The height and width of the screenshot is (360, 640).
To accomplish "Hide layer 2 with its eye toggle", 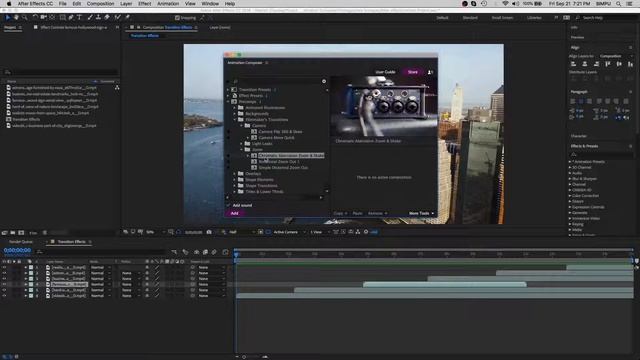I will [x=4, y=273].
